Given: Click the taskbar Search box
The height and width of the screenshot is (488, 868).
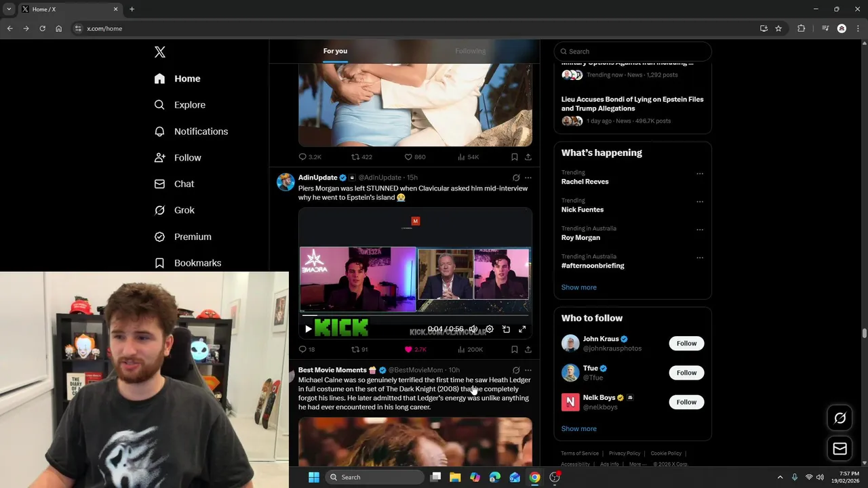Looking at the screenshot, I should pyautogui.click(x=376, y=477).
